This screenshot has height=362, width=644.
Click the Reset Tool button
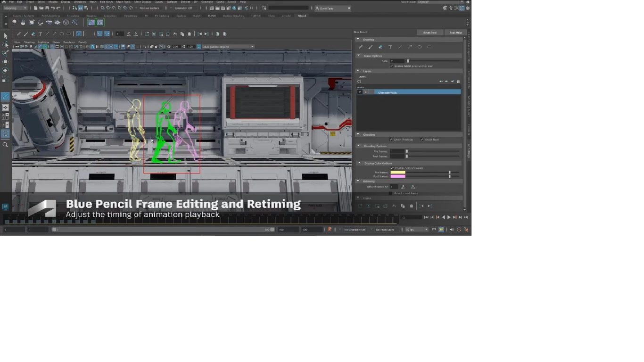(x=429, y=33)
